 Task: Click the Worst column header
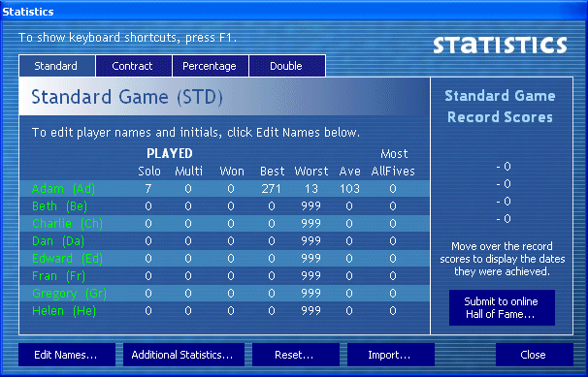pos(311,172)
